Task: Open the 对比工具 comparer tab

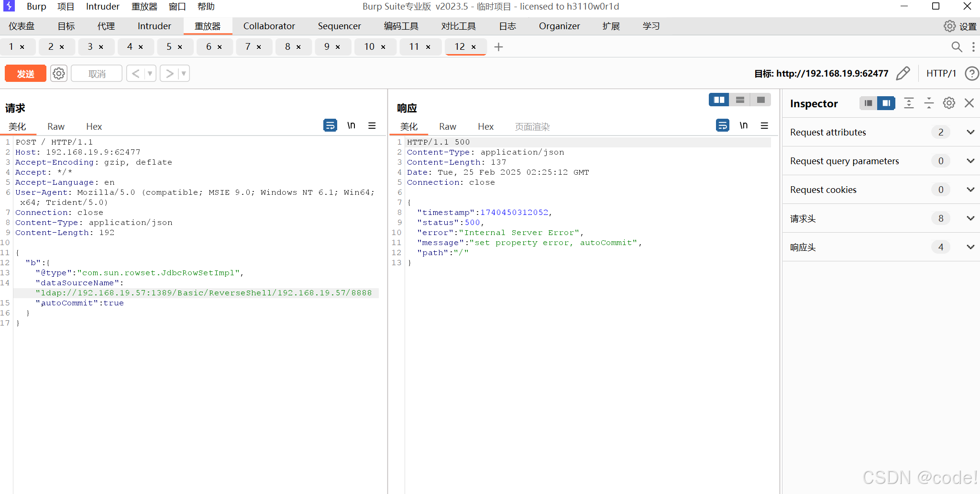Action: (x=458, y=26)
